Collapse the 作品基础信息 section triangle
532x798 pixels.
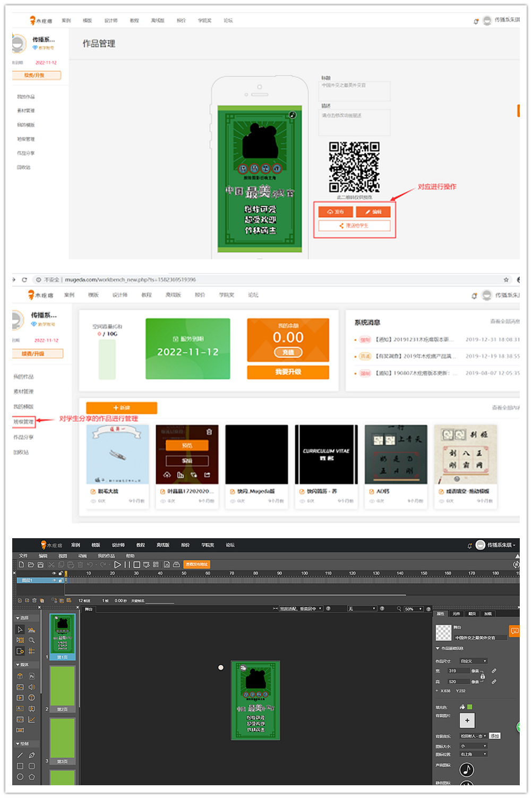click(437, 648)
